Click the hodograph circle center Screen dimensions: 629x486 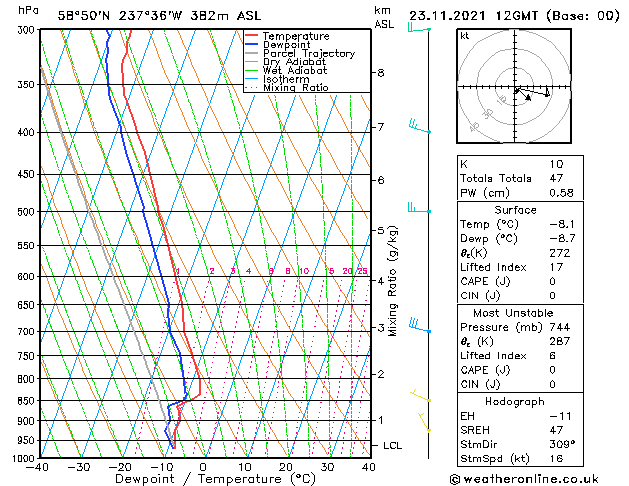click(515, 87)
